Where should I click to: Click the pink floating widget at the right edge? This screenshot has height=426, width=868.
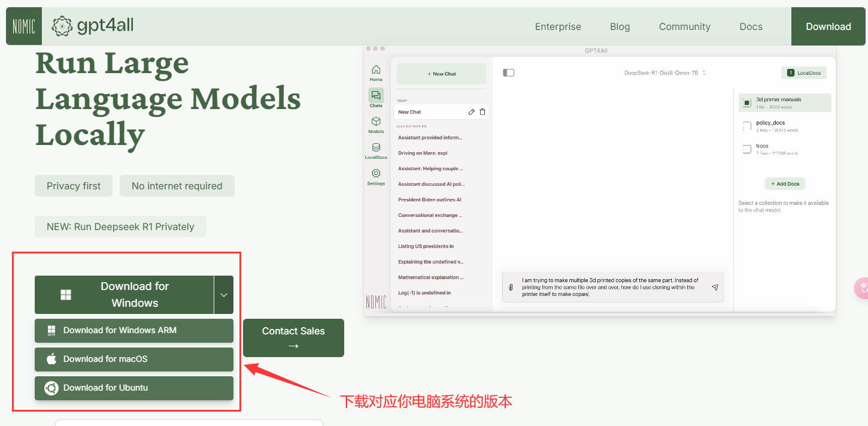[861, 288]
